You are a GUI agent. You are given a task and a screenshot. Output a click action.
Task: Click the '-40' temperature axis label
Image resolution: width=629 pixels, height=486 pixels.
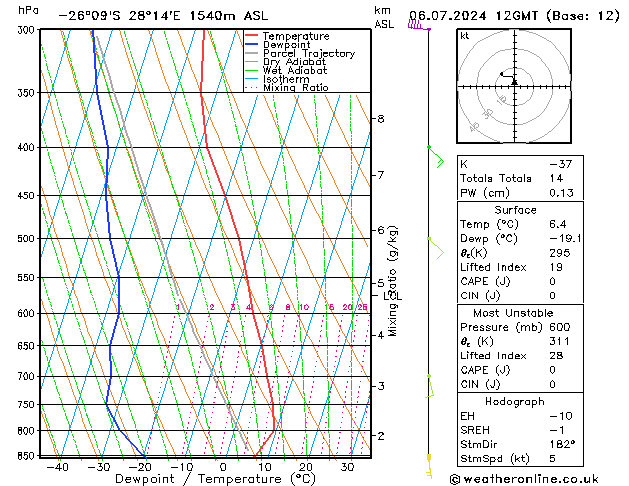point(57,467)
